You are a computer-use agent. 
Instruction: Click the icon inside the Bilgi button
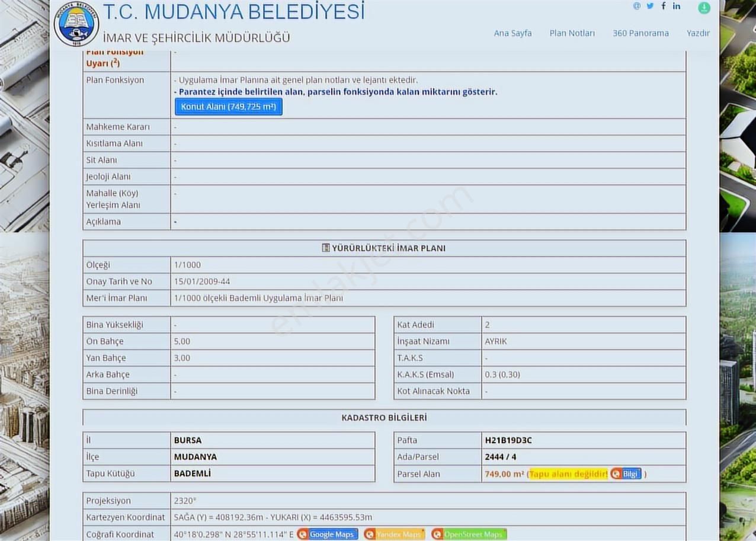[616, 474]
